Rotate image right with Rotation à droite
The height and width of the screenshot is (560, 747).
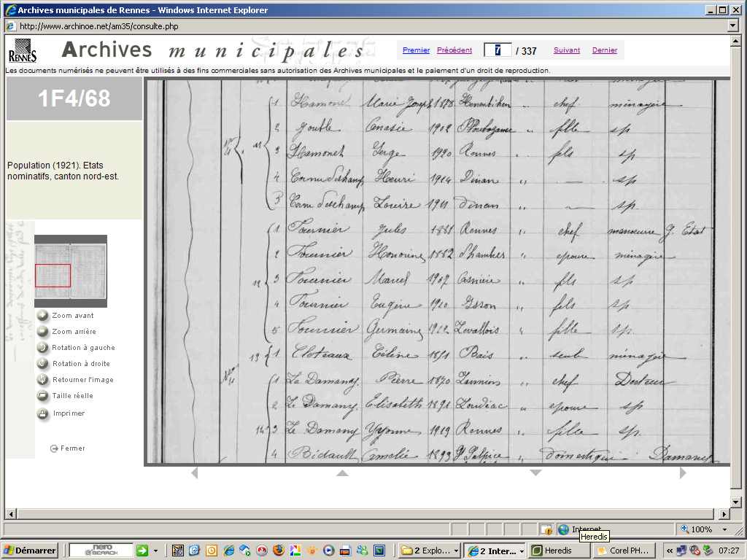pyautogui.click(x=43, y=364)
